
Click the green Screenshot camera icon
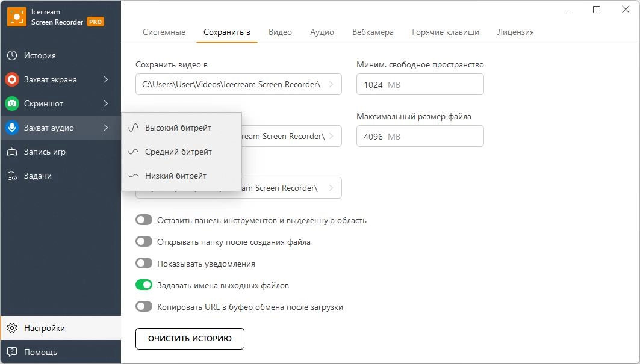pos(12,103)
